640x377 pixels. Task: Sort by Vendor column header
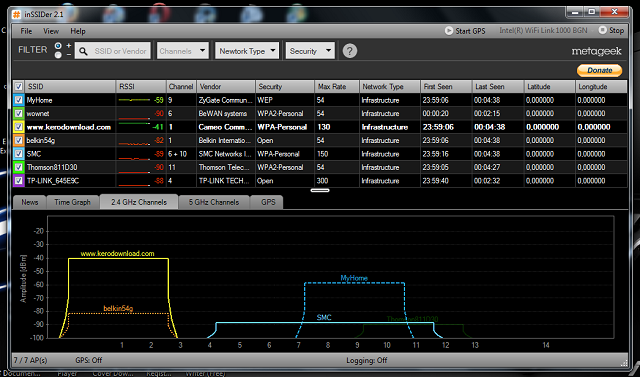[226, 86]
